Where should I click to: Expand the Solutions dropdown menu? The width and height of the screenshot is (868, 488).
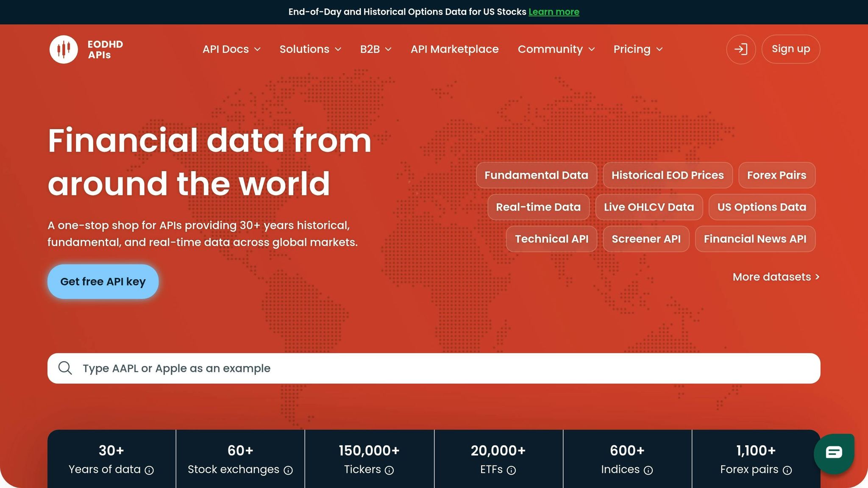tap(310, 49)
